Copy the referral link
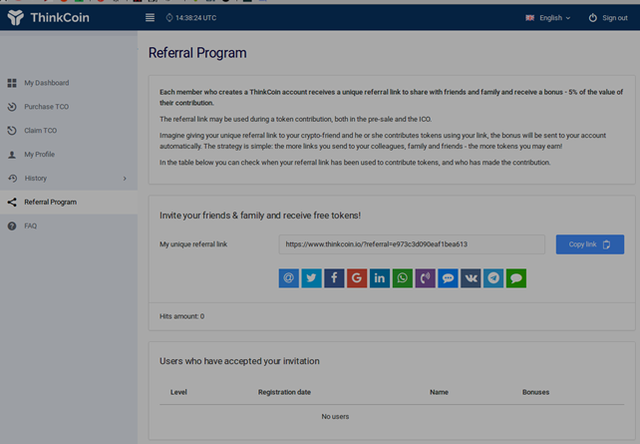Screen dimensions: 640x444 tap(590, 244)
